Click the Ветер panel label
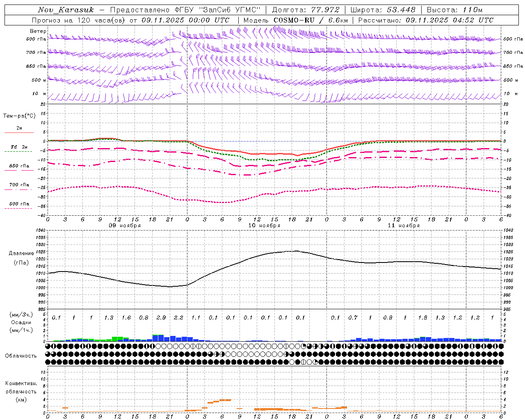Screen dimensions: 525x420 38,31
